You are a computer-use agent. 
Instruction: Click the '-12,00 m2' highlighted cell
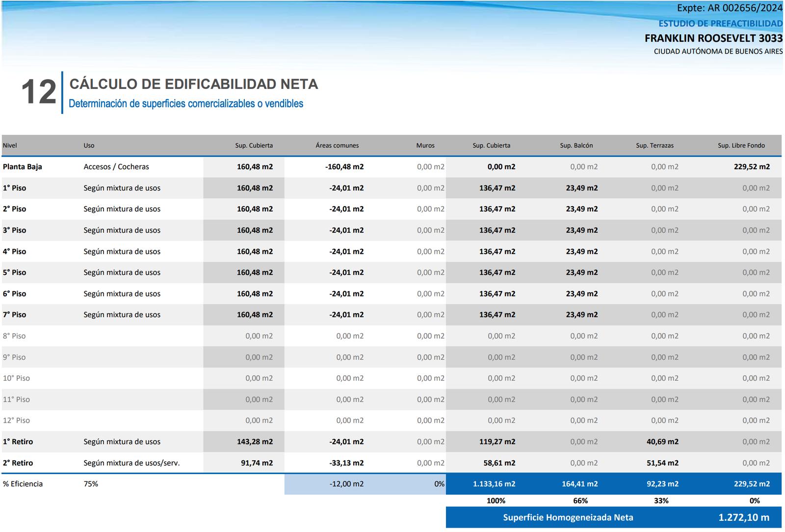click(x=346, y=484)
